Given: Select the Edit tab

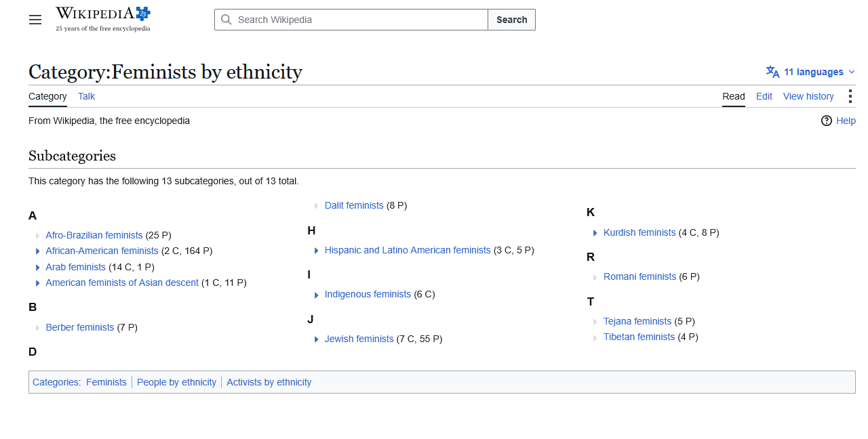Looking at the screenshot, I should (x=764, y=96).
